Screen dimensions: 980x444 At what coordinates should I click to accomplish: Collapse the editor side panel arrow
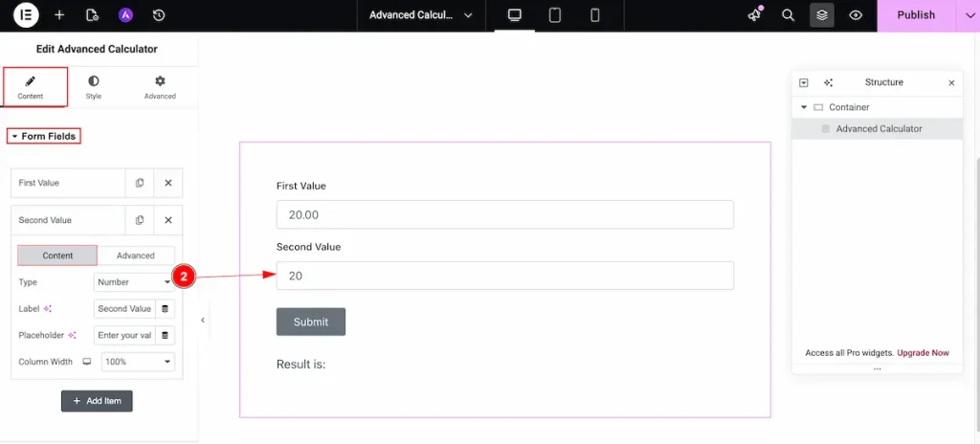(203, 321)
